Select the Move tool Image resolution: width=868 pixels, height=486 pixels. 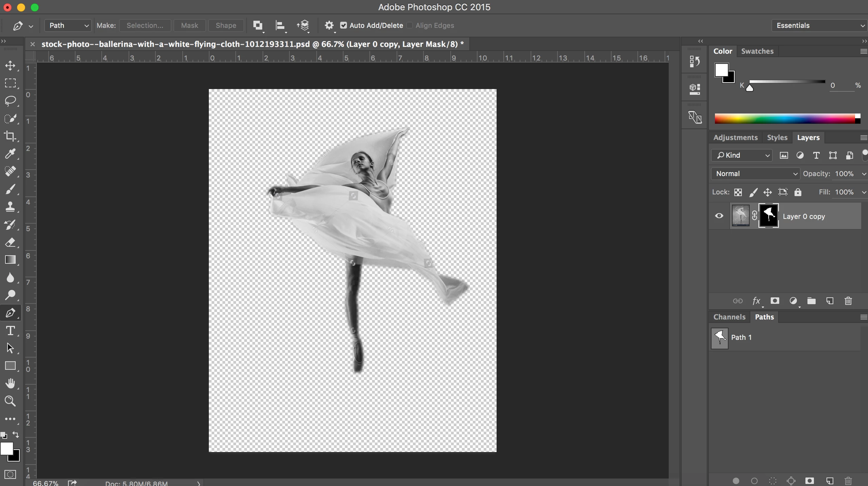click(10, 66)
